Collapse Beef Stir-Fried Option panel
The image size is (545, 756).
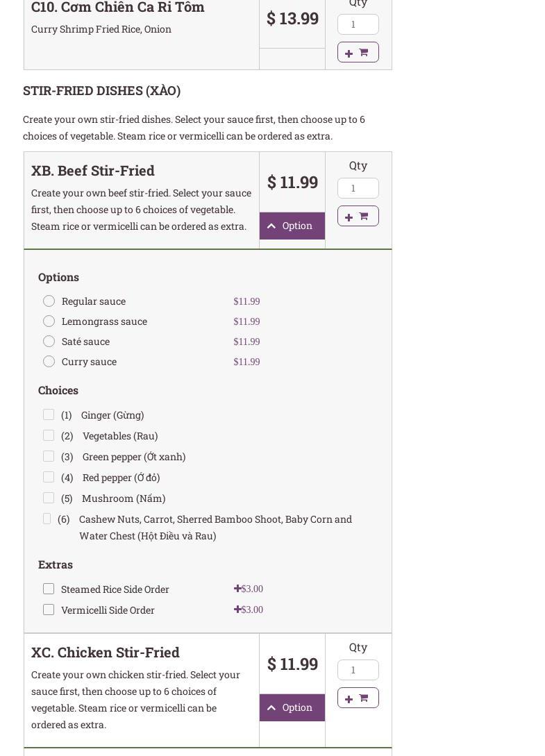pyautogui.click(x=292, y=226)
